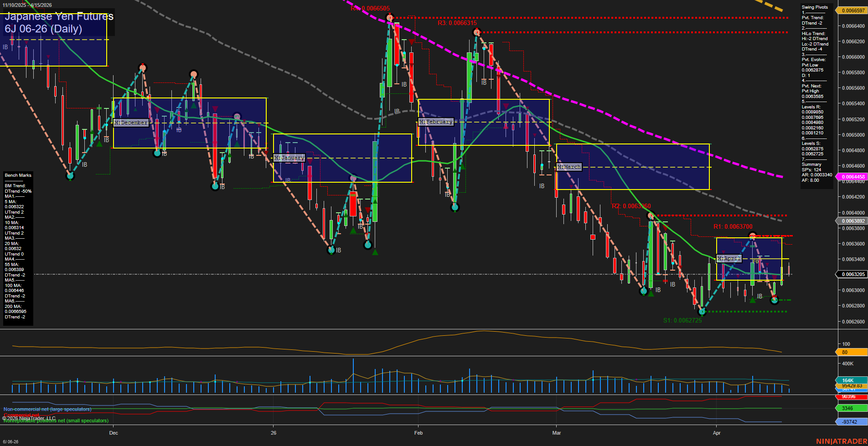Open the M:December month range box label
The width and height of the screenshot is (868, 446).
(131, 122)
